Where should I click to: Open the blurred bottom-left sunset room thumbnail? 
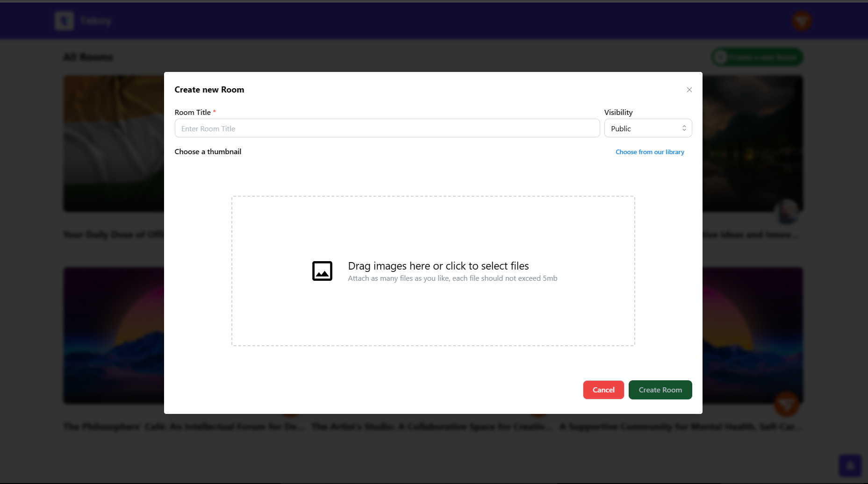click(x=114, y=335)
